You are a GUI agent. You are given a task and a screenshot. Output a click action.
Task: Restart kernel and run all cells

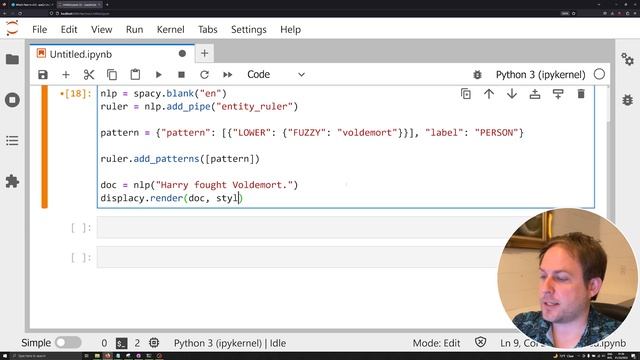point(228,75)
